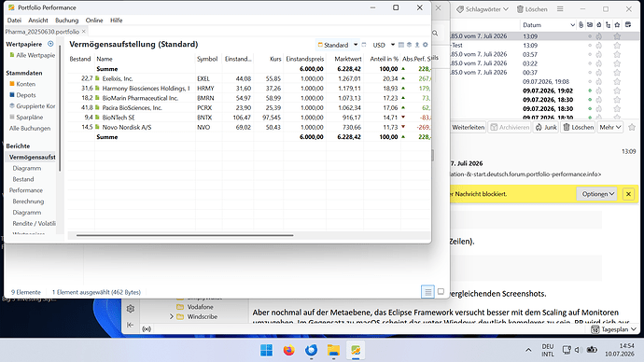Image resolution: width=644 pixels, height=362 pixels.
Task: Click the list view icon in file explorer status bar
Action: pos(427,292)
